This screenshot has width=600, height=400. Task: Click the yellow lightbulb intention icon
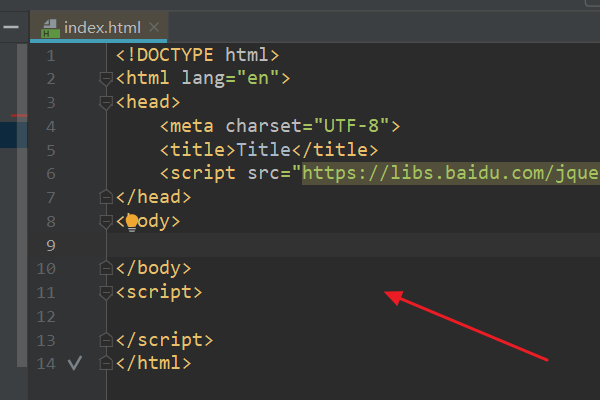(x=131, y=222)
